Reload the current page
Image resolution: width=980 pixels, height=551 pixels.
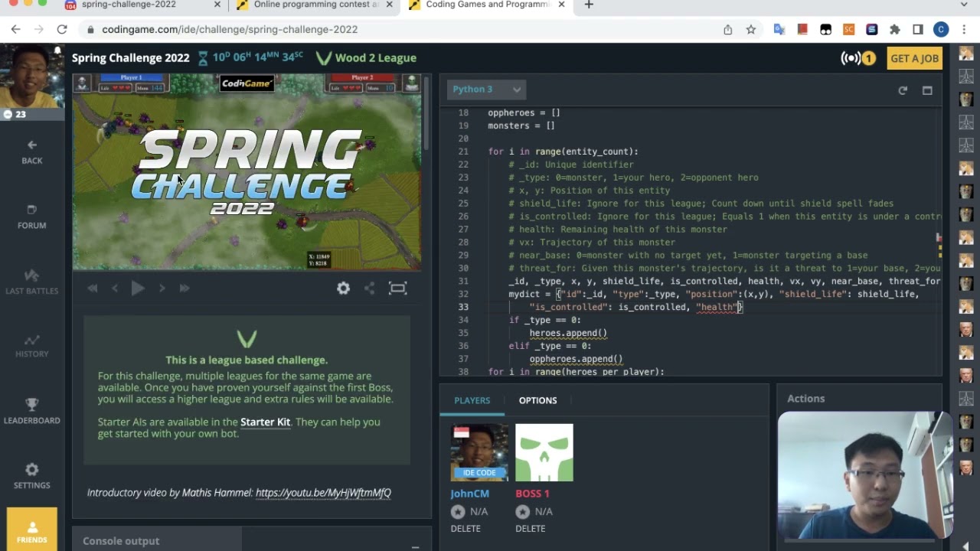pyautogui.click(x=62, y=29)
